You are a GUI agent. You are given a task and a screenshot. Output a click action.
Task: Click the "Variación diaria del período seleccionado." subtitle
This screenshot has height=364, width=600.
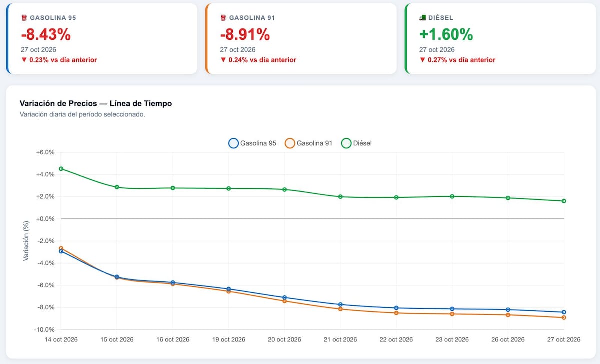pos(82,114)
